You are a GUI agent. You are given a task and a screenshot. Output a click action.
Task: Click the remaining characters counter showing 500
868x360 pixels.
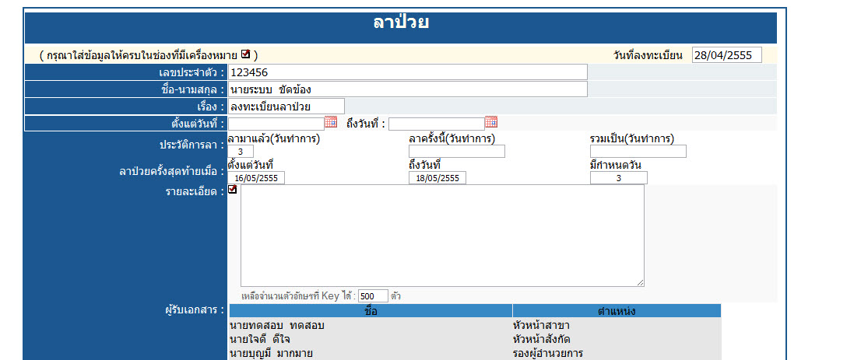pyautogui.click(x=373, y=295)
